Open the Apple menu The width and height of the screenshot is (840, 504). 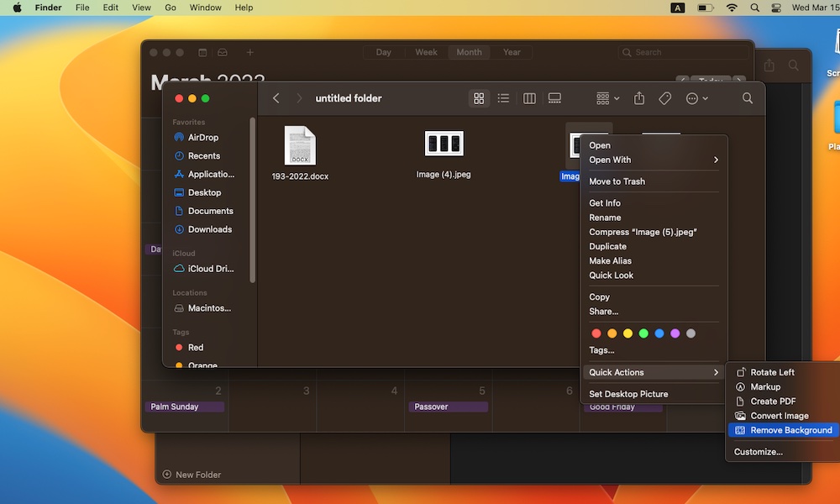[x=17, y=8]
